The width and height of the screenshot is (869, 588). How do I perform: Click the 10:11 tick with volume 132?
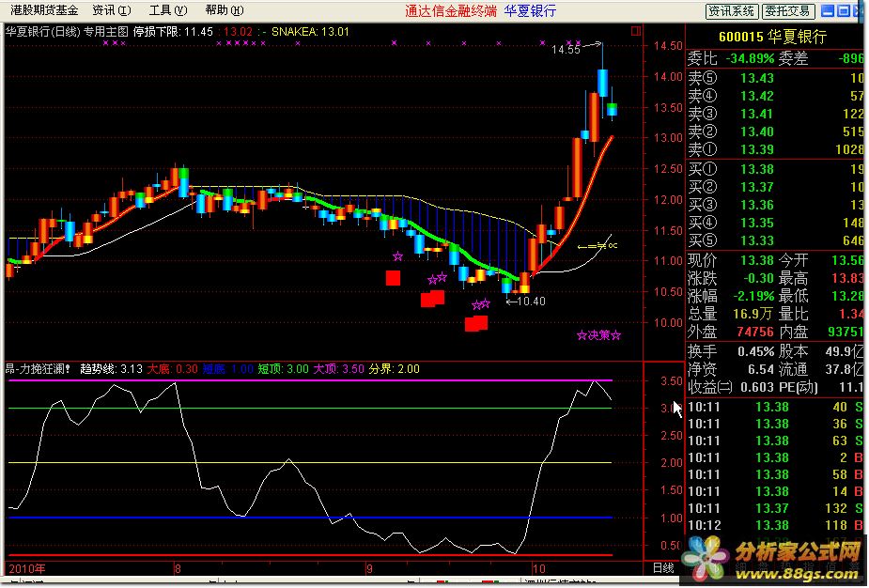pos(776,508)
